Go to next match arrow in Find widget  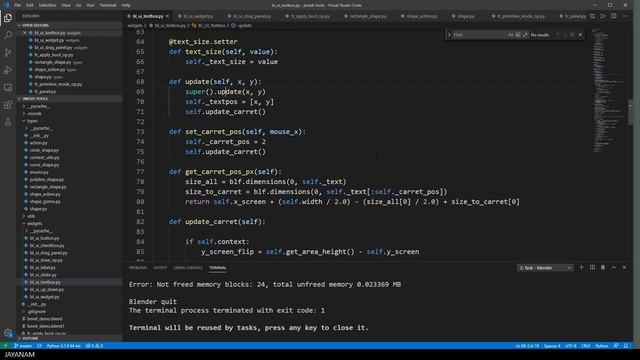565,35
